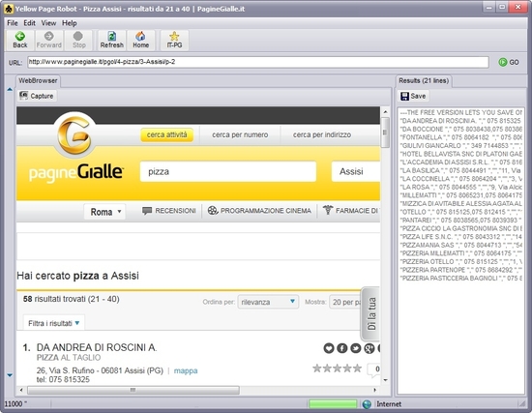Click the pizza search text box
Viewport: 532px width, 413px height.
click(x=228, y=171)
